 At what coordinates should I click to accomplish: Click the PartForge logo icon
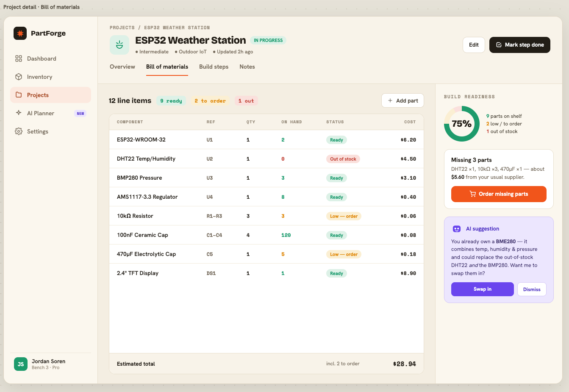(x=20, y=33)
